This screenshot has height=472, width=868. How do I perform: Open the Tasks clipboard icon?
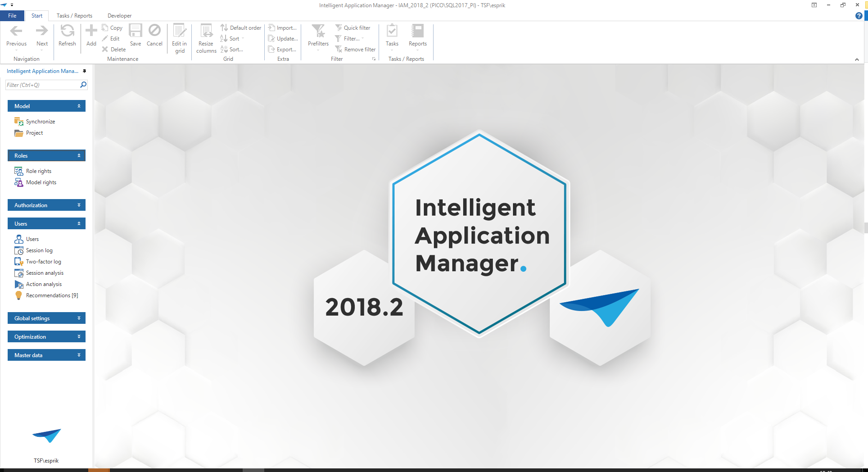pyautogui.click(x=392, y=32)
